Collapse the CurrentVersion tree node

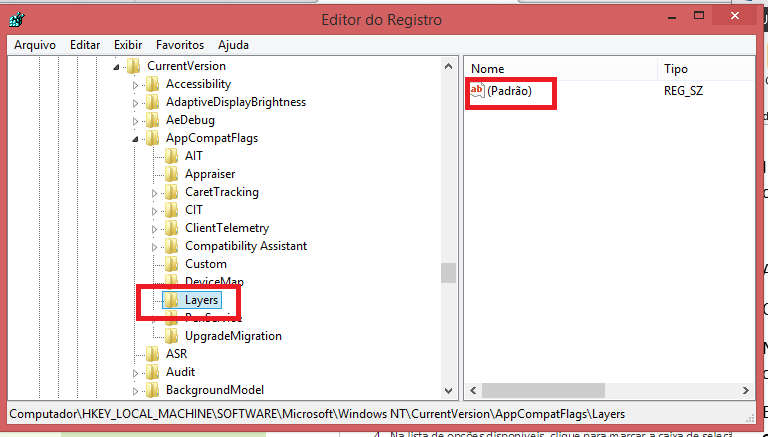click(116, 67)
